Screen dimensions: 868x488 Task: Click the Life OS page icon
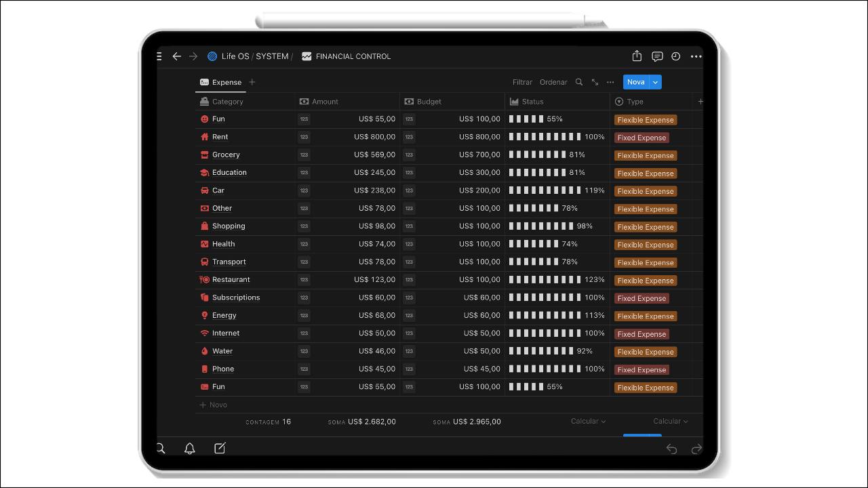click(x=212, y=56)
